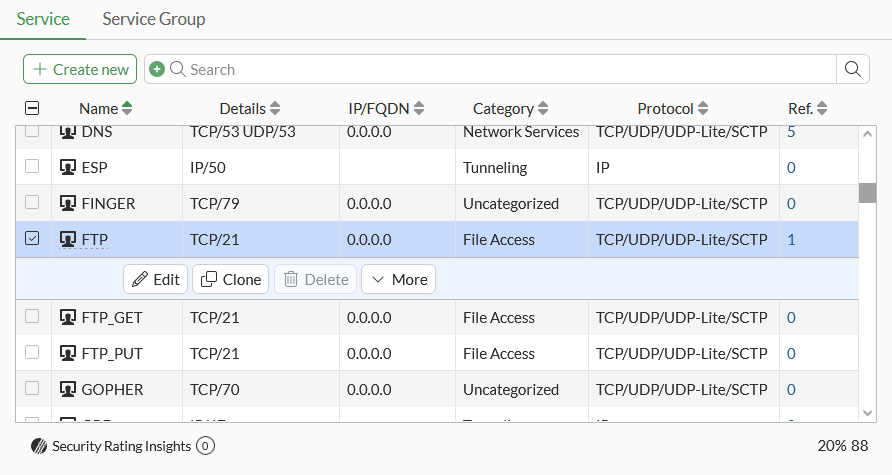Uncheck the FTP row checkbox
Screen dimensions: 892x475
[x=32, y=239]
